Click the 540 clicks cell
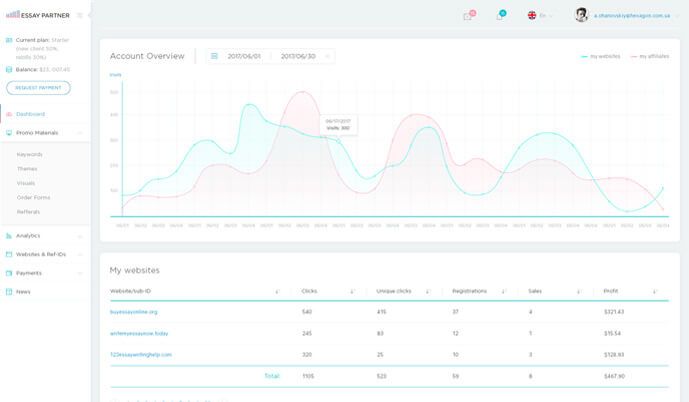 (307, 312)
